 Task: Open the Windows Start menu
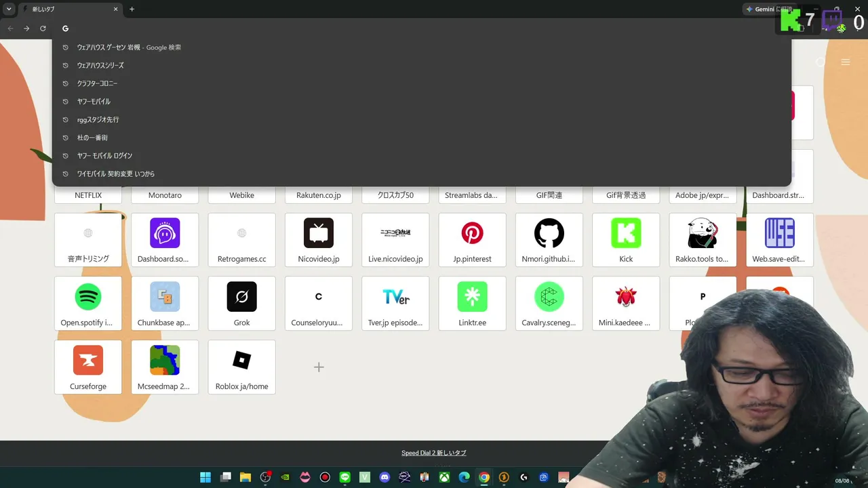coord(205,477)
